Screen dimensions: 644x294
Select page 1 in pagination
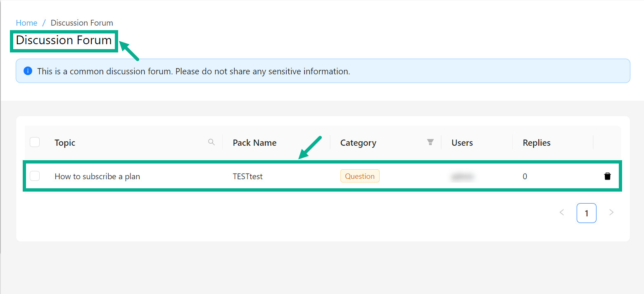[586, 213]
